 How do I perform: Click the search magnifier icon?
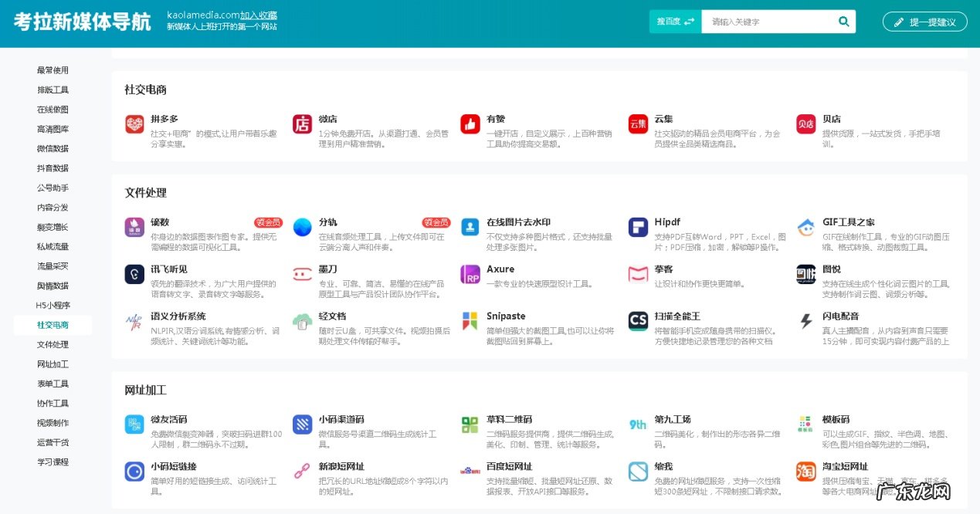pos(843,21)
